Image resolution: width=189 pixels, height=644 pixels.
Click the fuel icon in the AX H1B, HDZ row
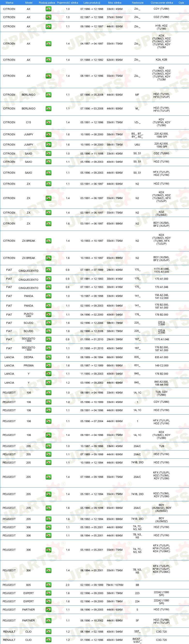point(48,26)
